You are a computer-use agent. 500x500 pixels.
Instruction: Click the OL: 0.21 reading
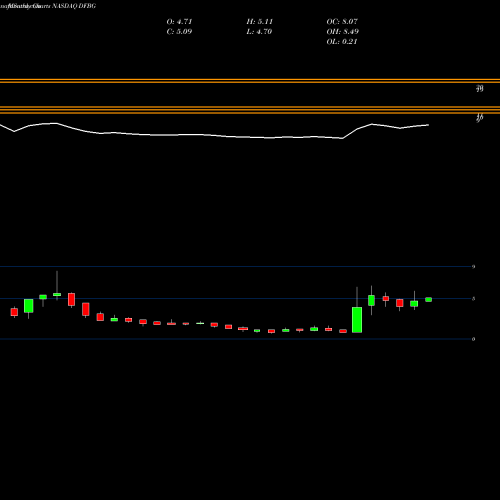click(342, 42)
